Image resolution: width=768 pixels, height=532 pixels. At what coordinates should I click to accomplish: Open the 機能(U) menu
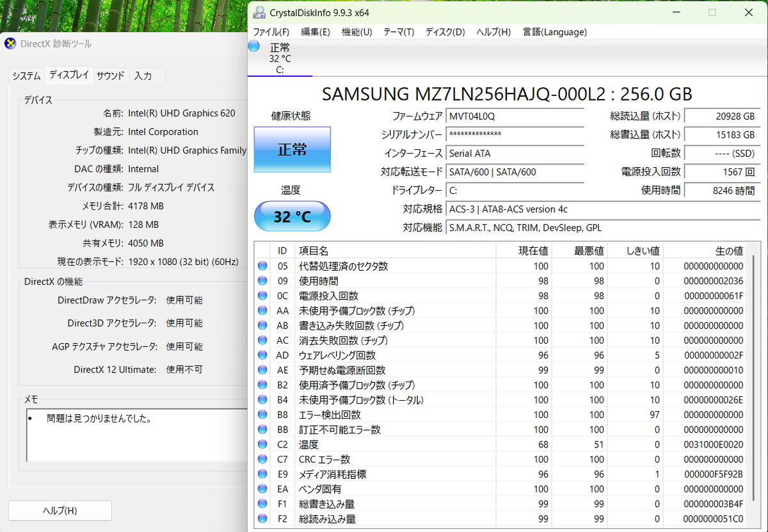[x=356, y=31]
